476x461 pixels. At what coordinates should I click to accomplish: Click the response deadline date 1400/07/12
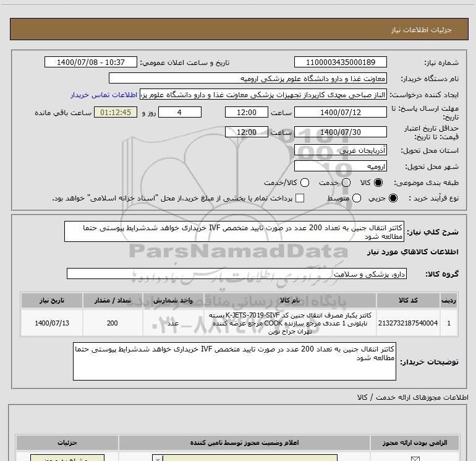[x=340, y=112]
